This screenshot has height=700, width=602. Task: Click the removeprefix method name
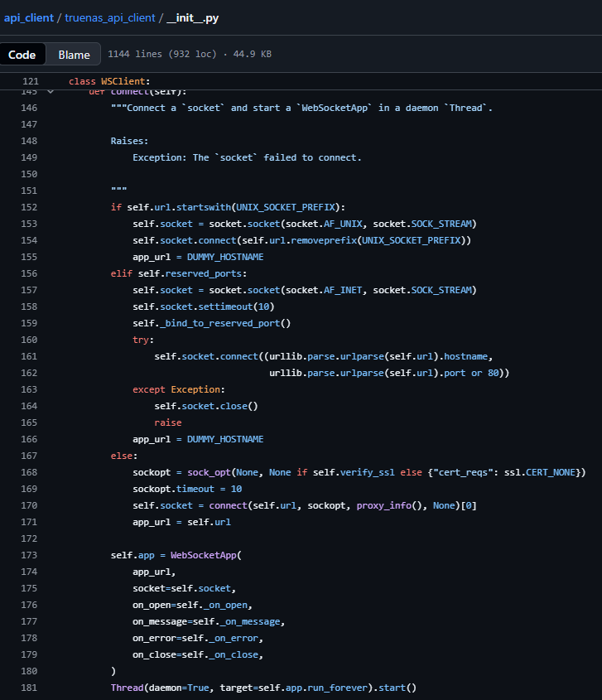[325, 240]
